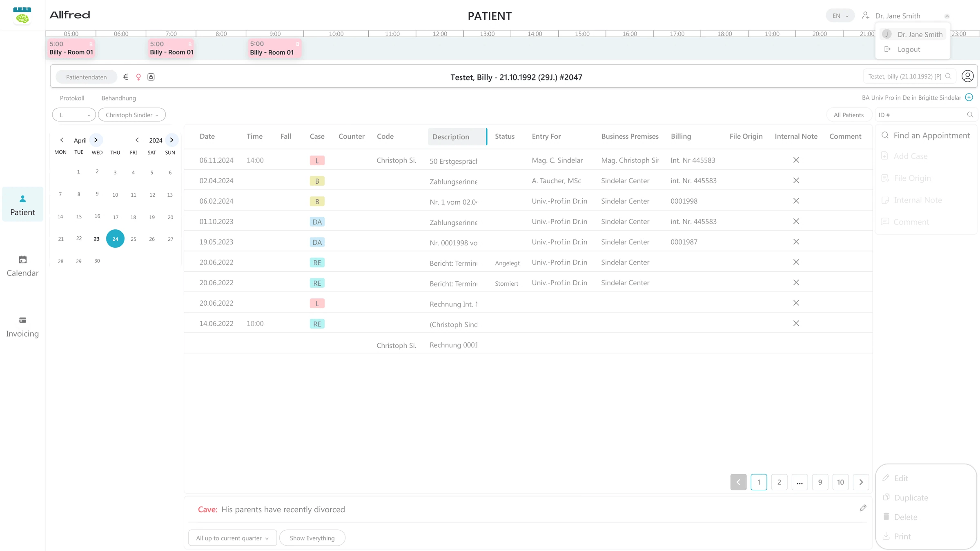Screen dimensions: 980x551
Task: Click the Show Everything button
Action: coord(312,538)
